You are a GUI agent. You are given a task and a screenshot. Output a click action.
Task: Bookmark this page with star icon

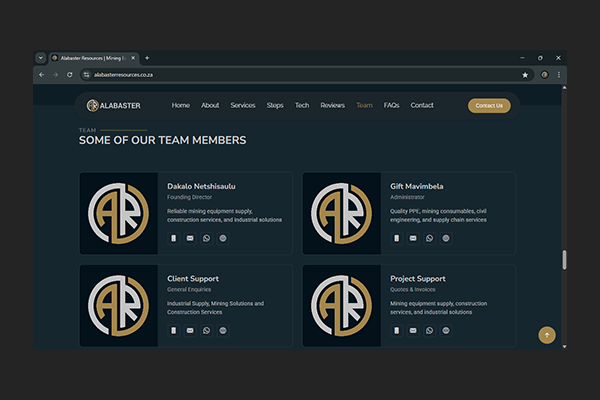point(525,75)
